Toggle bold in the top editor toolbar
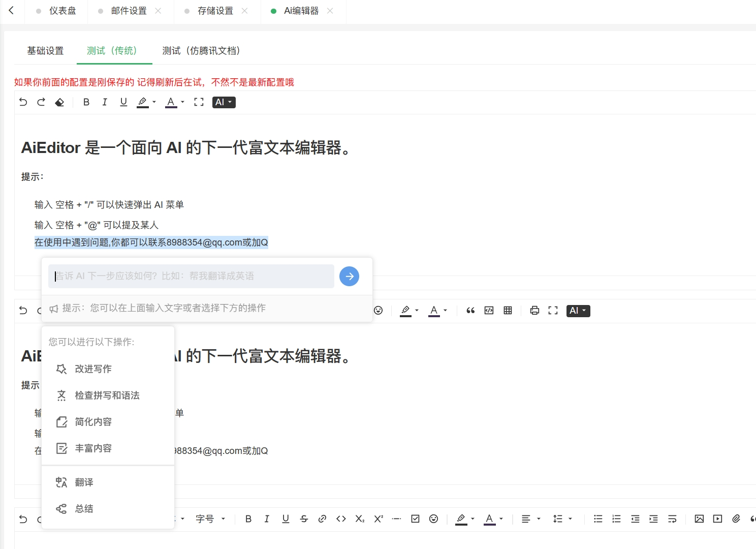The width and height of the screenshot is (756, 549). point(86,102)
